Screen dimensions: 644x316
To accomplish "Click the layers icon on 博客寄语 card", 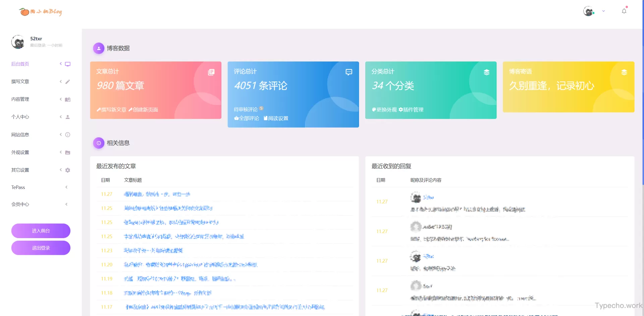I will [624, 72].
